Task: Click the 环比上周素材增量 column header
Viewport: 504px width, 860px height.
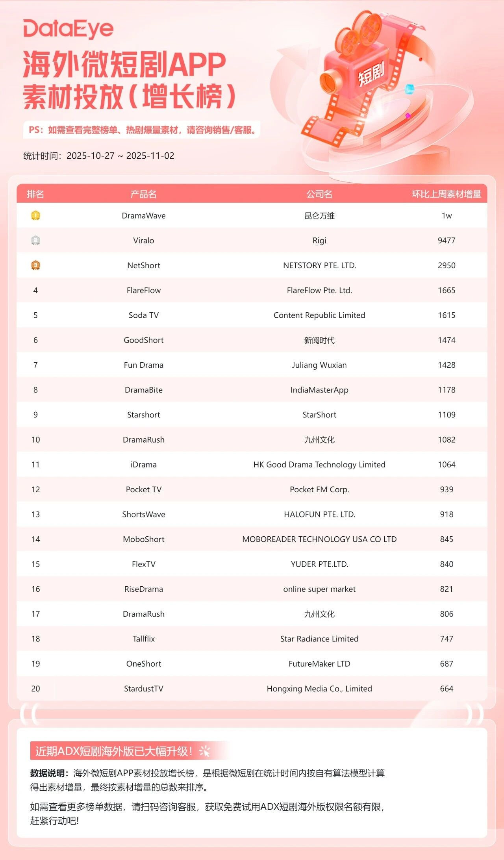Action: tap(447, 194)
